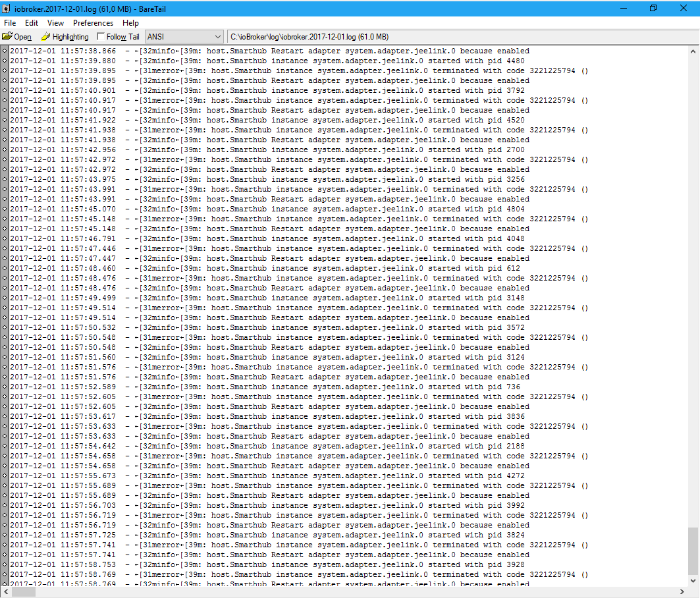Open the Edit menu
This screenshot has width=700, height=598.
[x=31, y=23]
